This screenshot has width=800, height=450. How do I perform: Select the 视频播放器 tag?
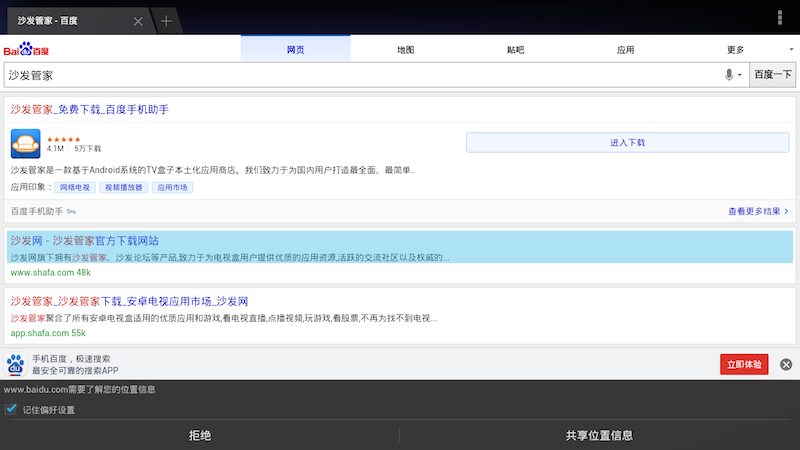tap(123, 187)
